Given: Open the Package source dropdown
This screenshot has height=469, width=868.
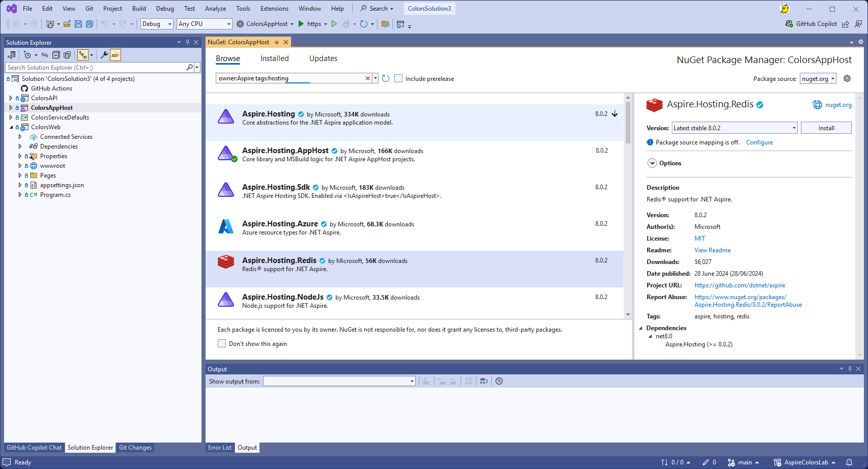Looking at the screenshot, I should coord(818,78).
